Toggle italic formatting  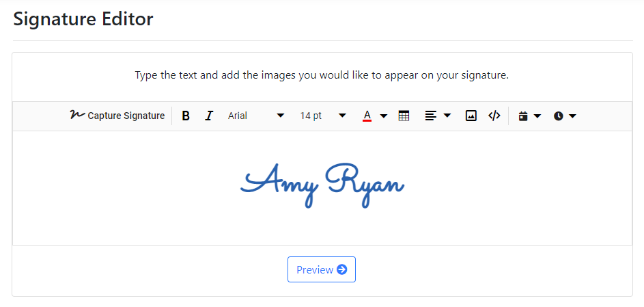click(209, 116)
